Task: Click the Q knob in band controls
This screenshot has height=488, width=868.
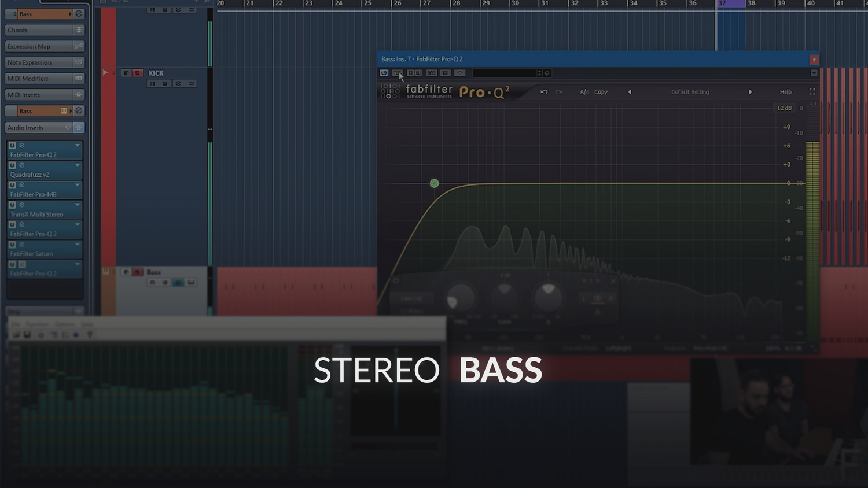Action: pos(547,297)
